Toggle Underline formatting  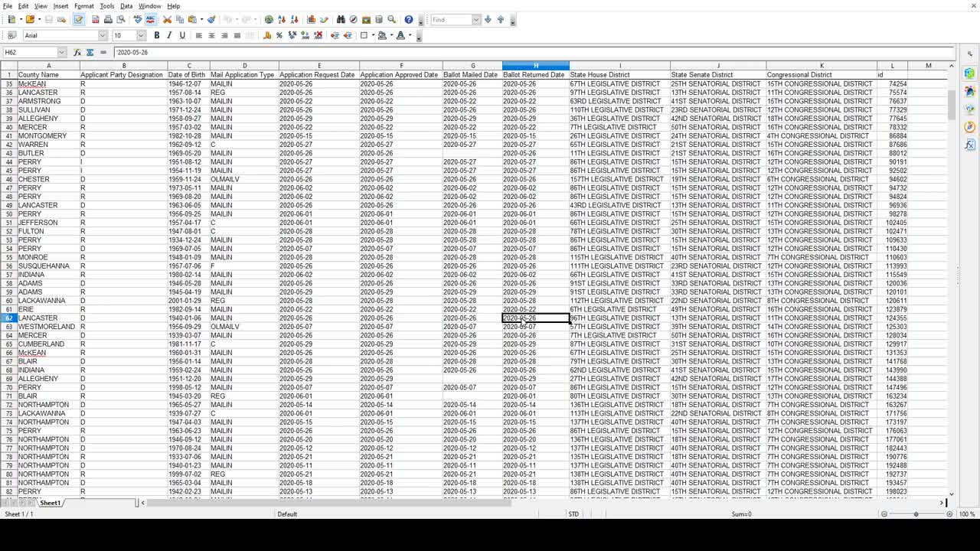[182, 35]
